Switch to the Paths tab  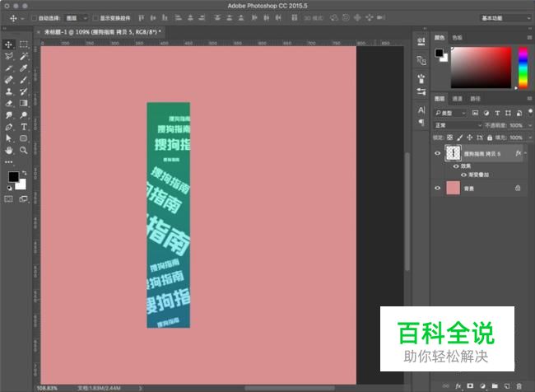point(475,99)
